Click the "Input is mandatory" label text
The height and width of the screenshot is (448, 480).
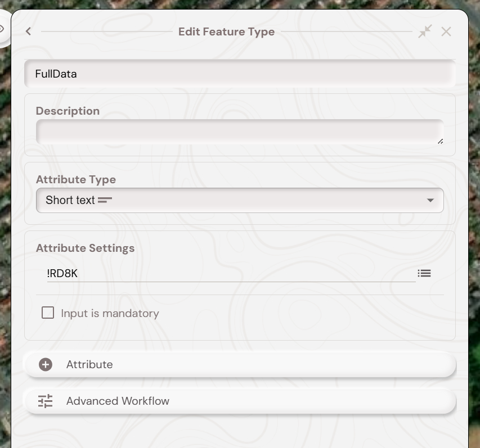[110, 313]
